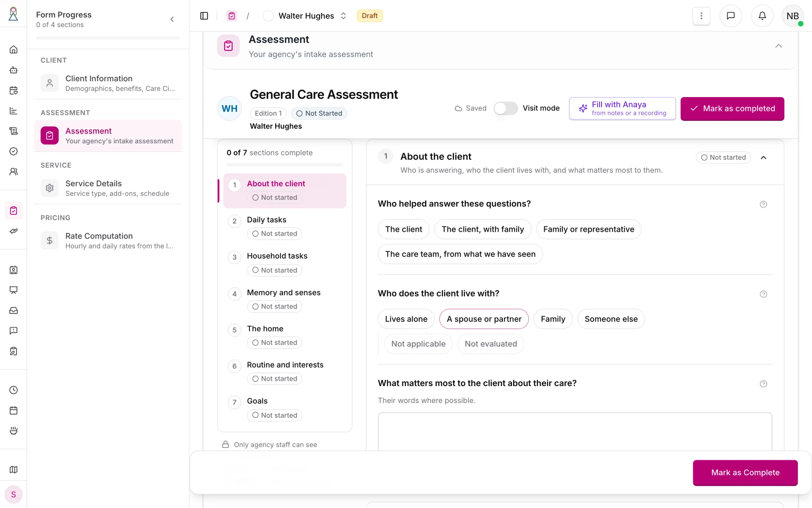Select 'Lives alone' option

406,319
